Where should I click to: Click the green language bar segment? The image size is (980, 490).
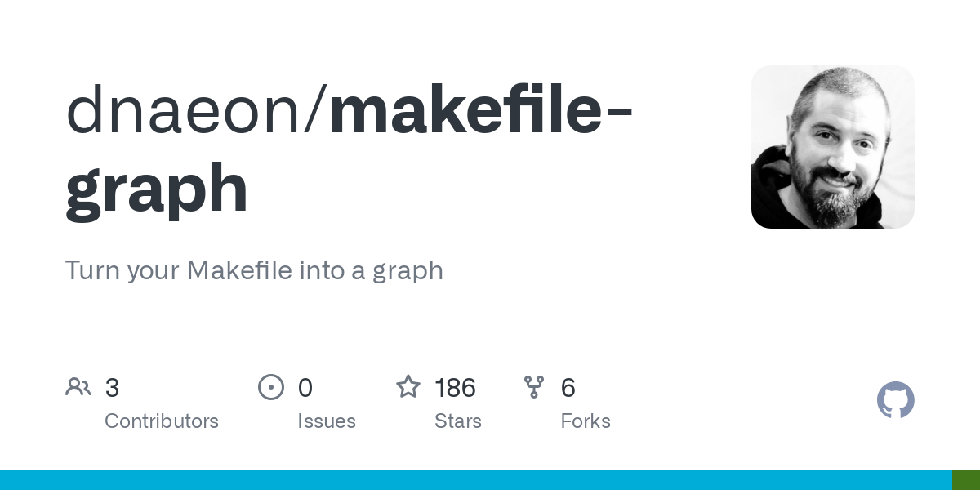966,480
